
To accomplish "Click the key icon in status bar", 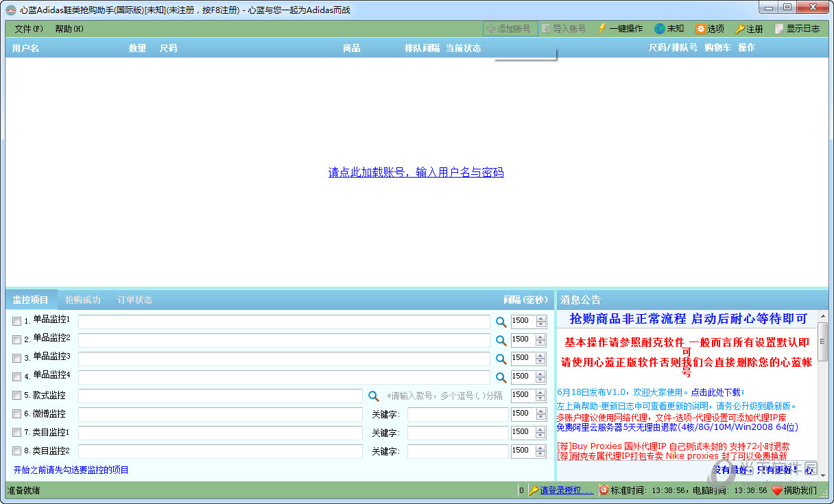I will (x=534, y=490).
